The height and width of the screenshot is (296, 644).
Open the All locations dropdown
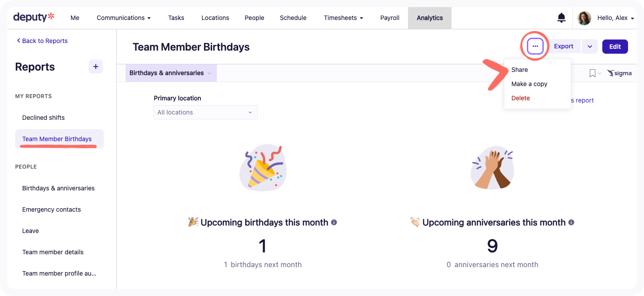pyautogui.click(x=205, y=112)
